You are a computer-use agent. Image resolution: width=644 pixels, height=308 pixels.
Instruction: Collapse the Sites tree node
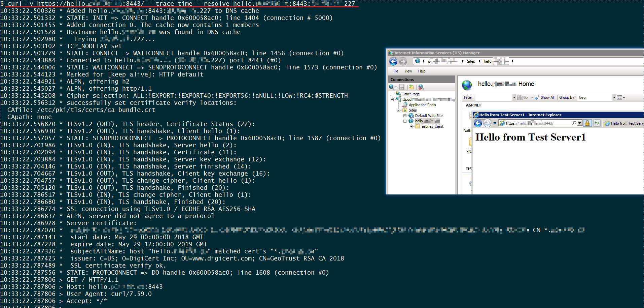399,110
